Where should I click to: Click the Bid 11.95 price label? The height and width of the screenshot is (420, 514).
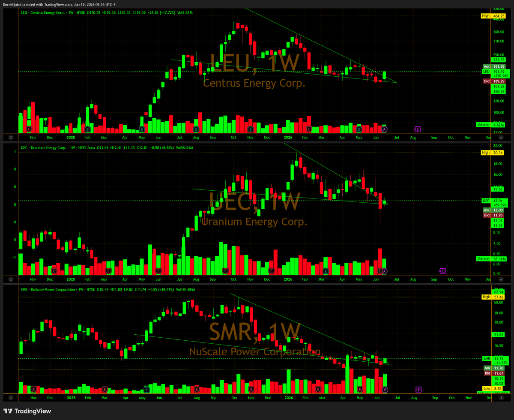pyautogui.click(x=493, y=215)
